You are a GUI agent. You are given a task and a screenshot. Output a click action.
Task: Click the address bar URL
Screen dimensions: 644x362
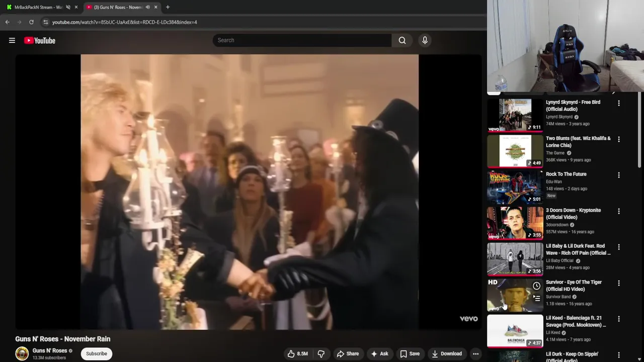pyautogui.click(x=125, y=22)
